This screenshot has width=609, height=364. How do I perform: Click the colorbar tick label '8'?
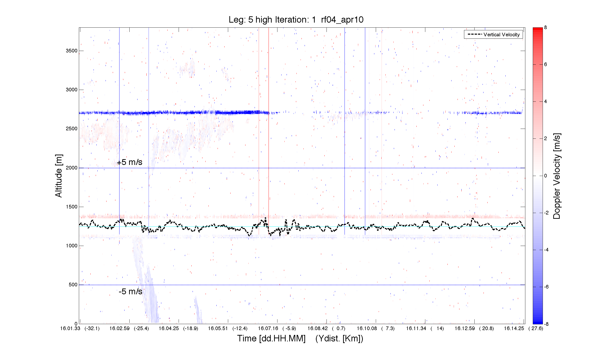pos(546,27)
